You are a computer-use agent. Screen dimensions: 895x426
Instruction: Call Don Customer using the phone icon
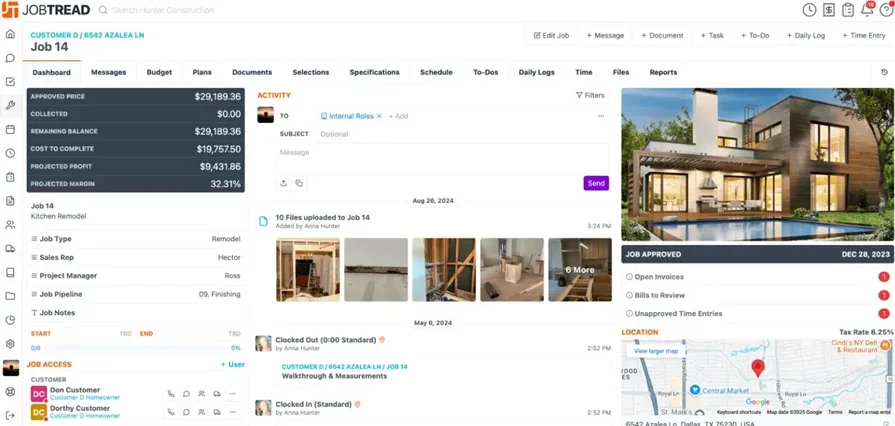pos(171,394)
